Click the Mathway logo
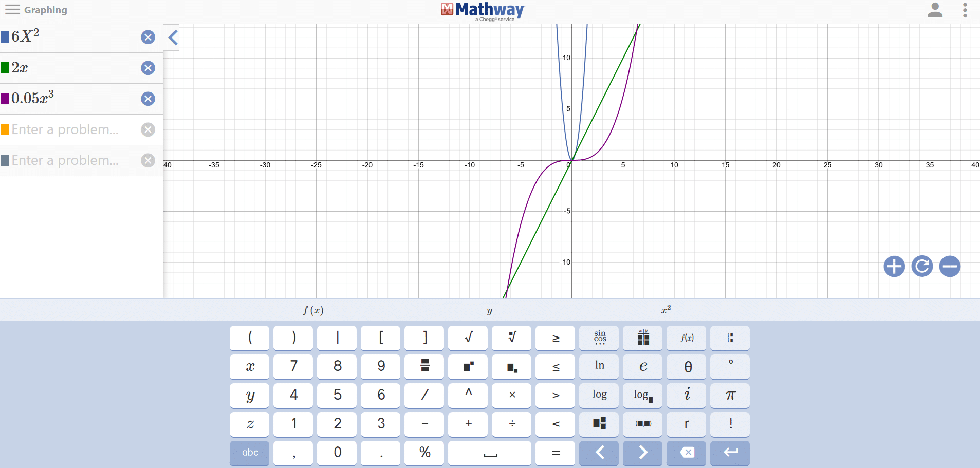Image resolution: width=980 pixels, height=468 pixels. pyautogui.click(x=483, y=11)
